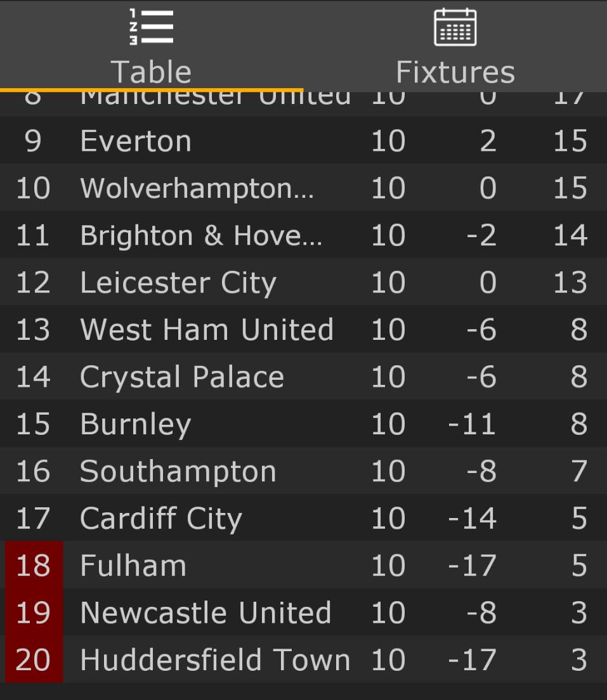Choose Crystal Palace from standings
This screenshot has height=700, width=607.
click(182, 377)
